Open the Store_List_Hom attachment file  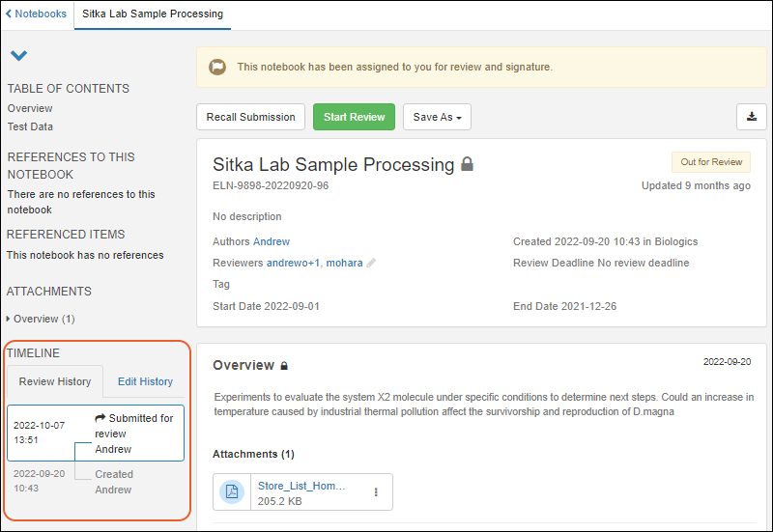(x=301, y=485)
